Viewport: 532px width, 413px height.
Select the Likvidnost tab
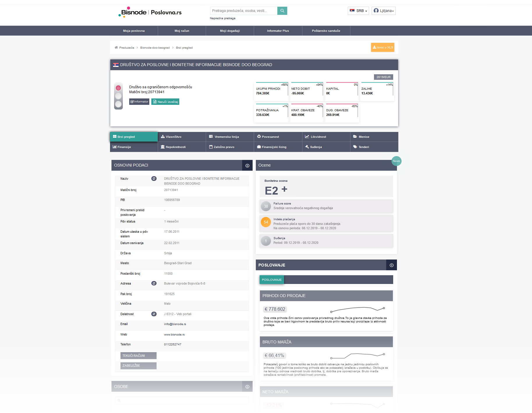(x=326, y=137)
